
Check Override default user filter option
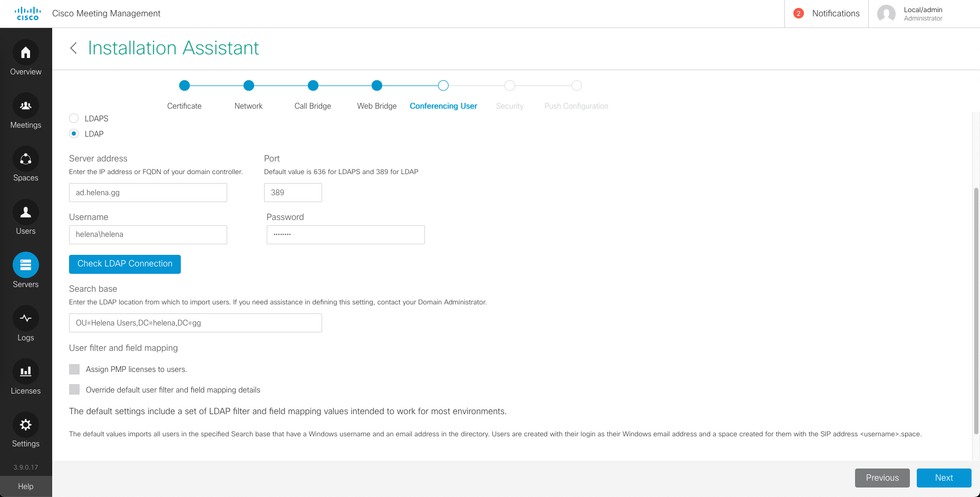(74, 390)
